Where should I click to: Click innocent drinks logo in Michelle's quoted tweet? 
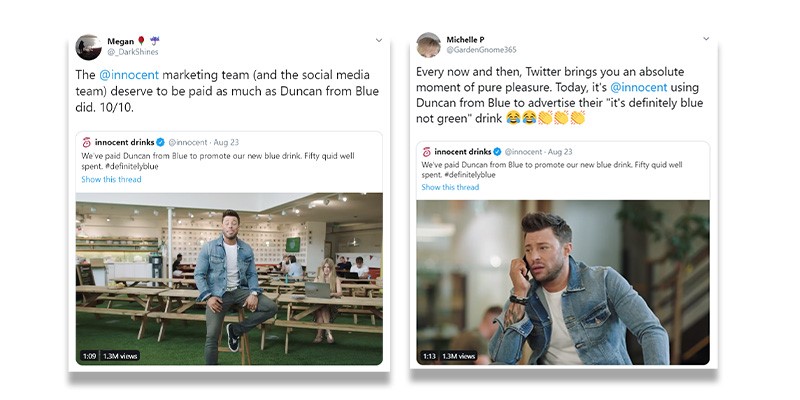427,152
